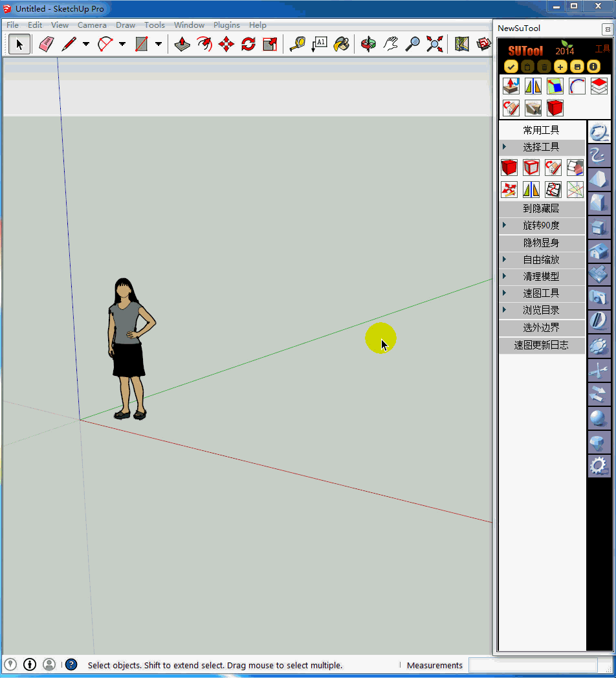Choose the Text label tool

click(319, 44)
